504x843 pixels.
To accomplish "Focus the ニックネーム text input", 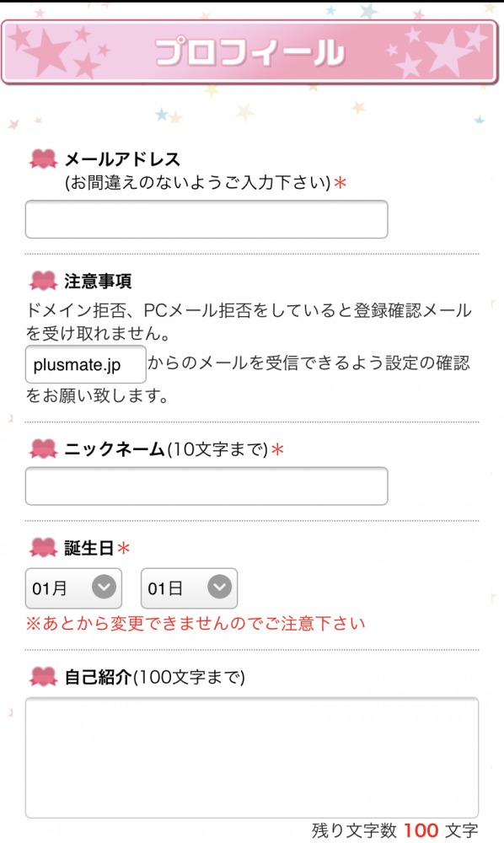I will 206,486.
